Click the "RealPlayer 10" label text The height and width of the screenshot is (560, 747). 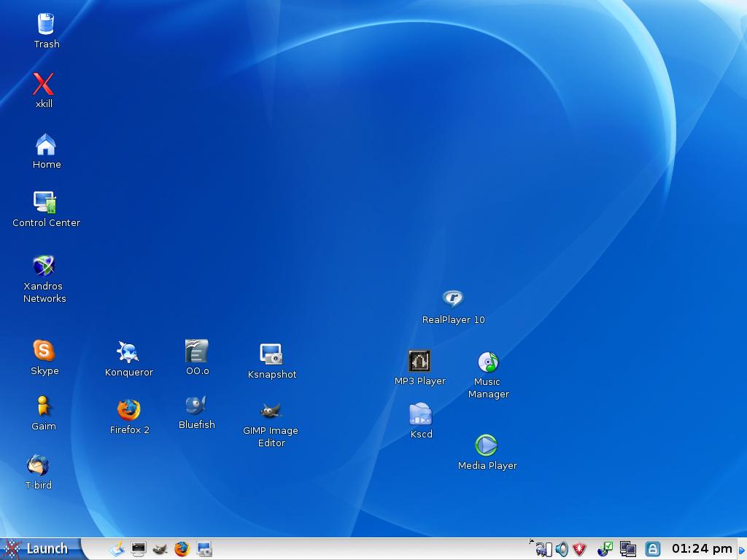pyautogui.click(x=453, y=319)
